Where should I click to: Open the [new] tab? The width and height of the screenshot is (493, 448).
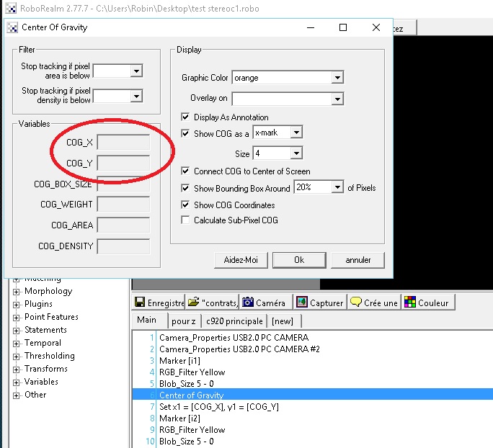click(283, 321)
